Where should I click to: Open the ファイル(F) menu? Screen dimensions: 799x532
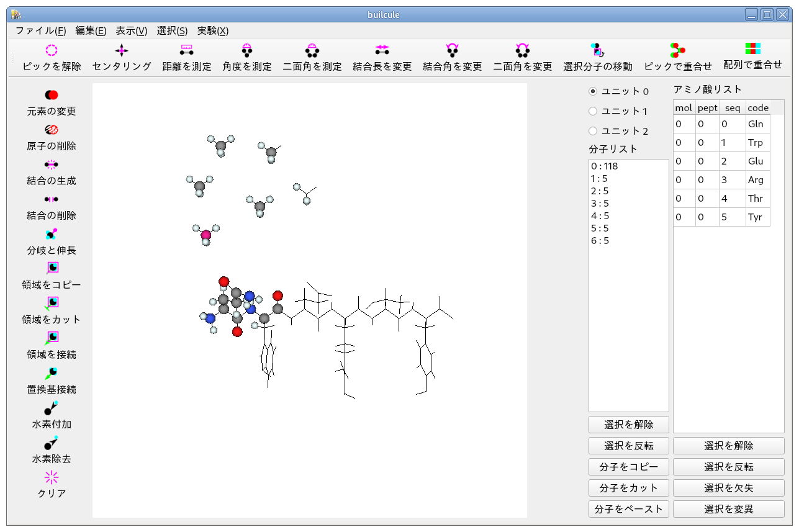click(40, 30)
